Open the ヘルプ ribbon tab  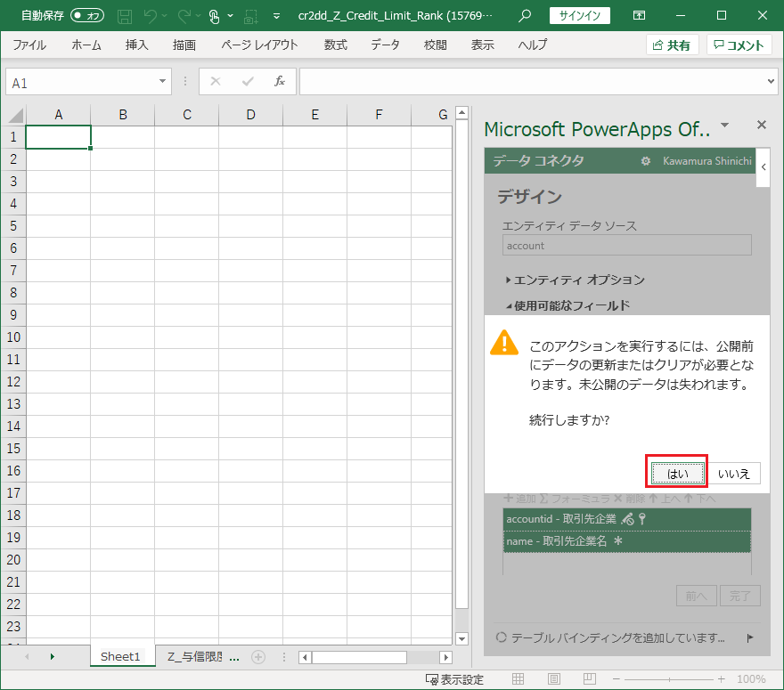(532, 45)
